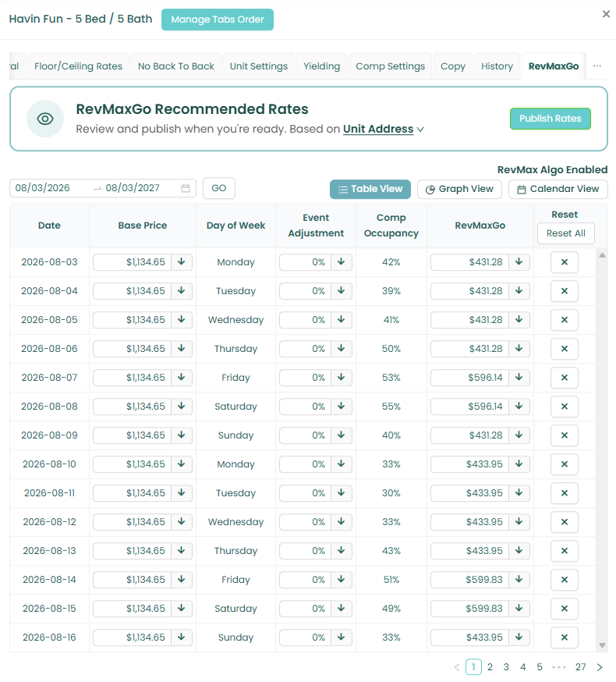Go to page 4

(523, 667)
